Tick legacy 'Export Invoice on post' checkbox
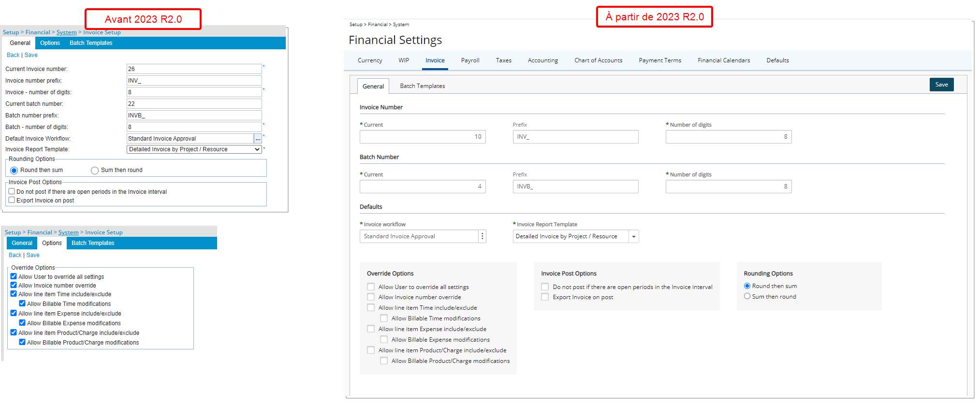 (12, 200)
